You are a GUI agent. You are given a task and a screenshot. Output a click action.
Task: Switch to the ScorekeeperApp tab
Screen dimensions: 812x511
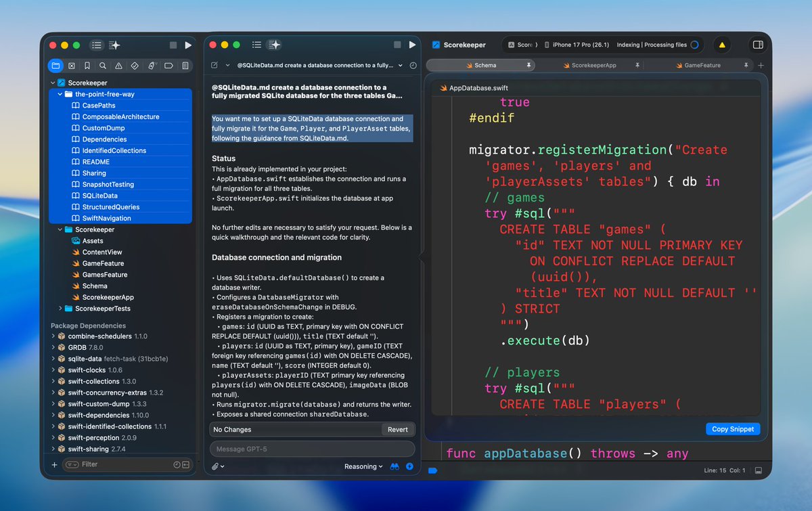(594, 65)
